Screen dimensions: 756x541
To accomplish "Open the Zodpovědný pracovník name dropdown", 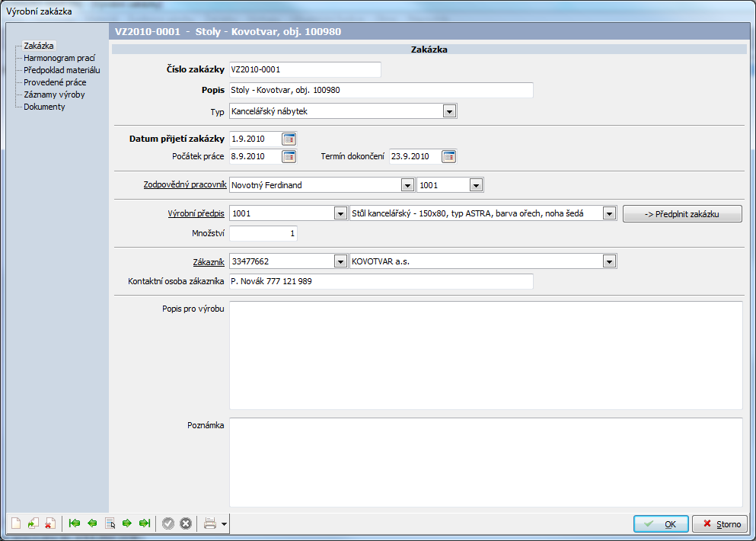I will pos(407,185).
